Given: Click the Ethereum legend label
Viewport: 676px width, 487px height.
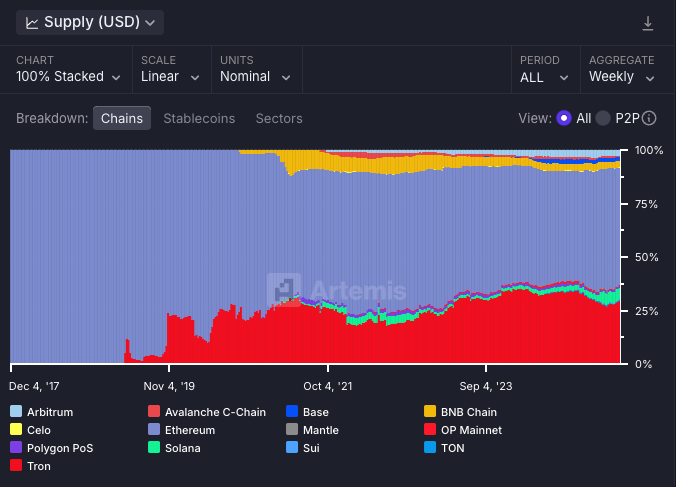Looking at the screenshot, I should (190, 430).
